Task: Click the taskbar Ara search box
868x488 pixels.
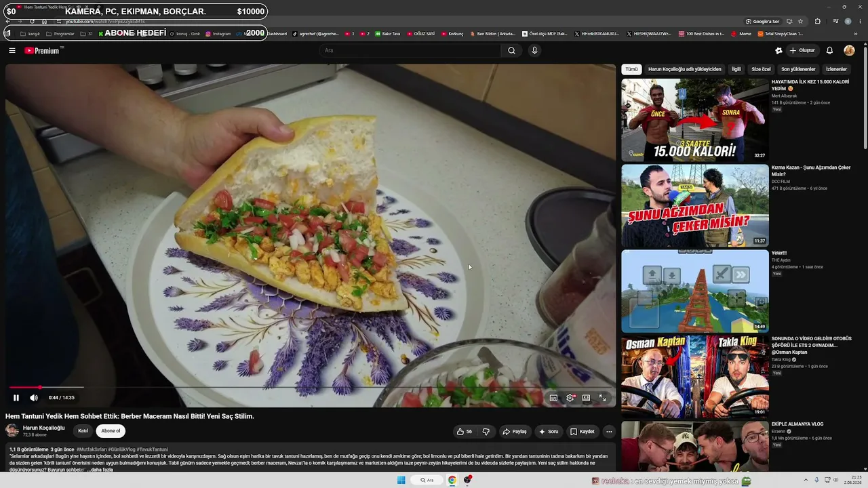Action: pyautogui.click(x=427, y=480)
